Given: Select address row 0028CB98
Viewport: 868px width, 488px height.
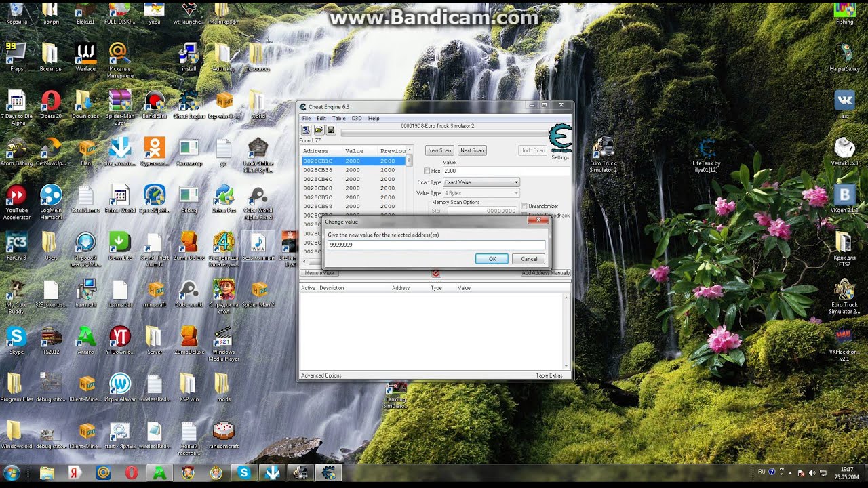Looking at the screenshot, I should (x=353, y=206).
